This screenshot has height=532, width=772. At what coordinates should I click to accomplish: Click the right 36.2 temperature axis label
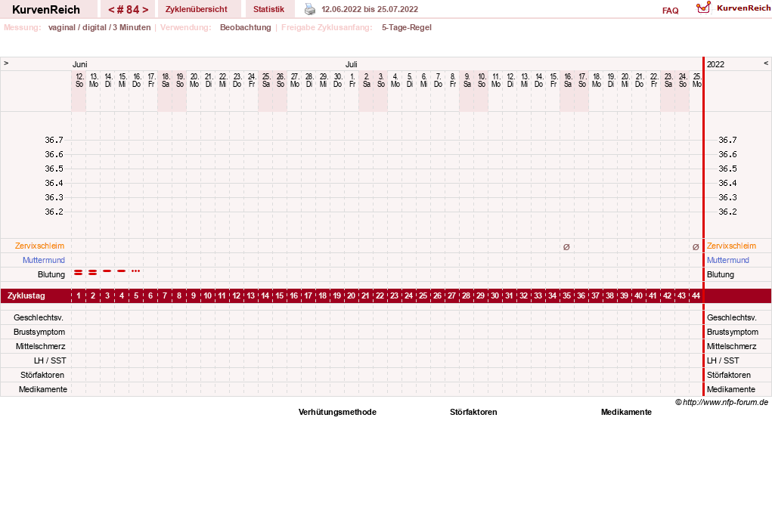(x=727, y=212)
